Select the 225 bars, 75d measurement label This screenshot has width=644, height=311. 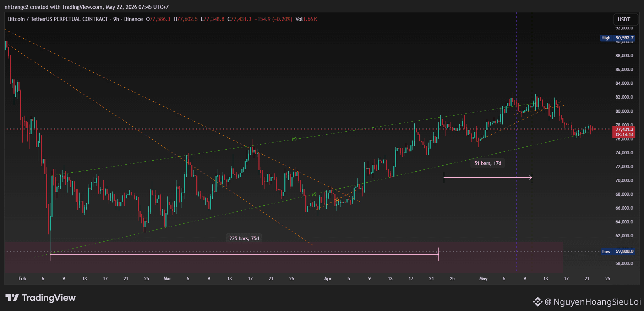[x=244, y=238]
